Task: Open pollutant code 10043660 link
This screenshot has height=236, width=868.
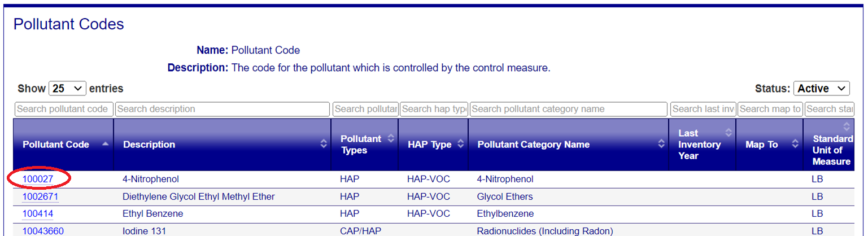Action: click(43, 231)
